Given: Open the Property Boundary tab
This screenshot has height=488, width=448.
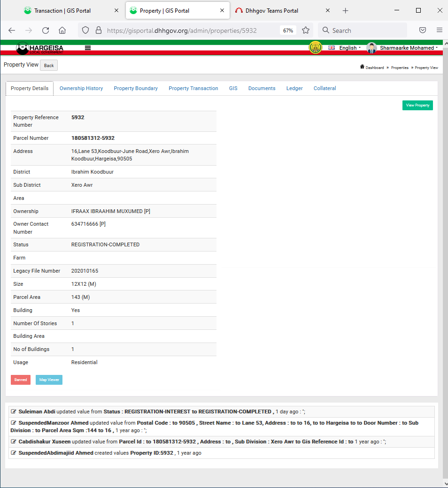Looking at the screenshot, I should pyautogui.click(x=136, y=88).
